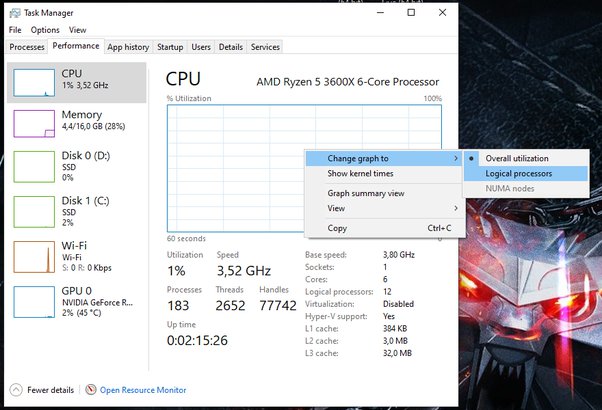Screen dimensions: 602x410
Task: Click the Open Resource Monitor link
Action: pyautogui.click(x=142, y=390)
